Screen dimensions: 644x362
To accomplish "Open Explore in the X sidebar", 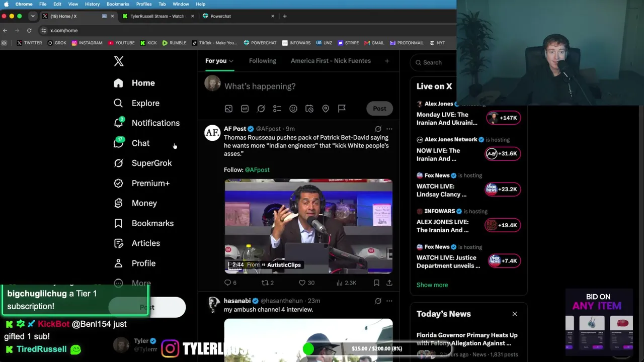I will click(x=136, y=103).
